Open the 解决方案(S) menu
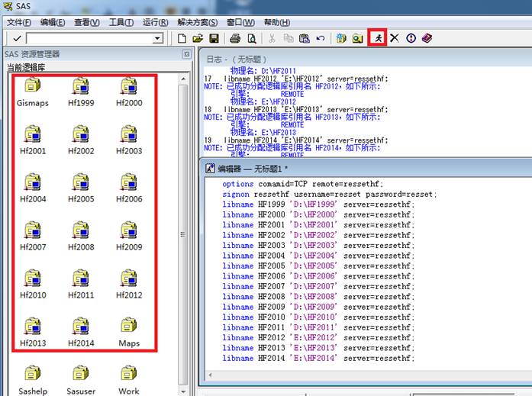532x396 pixels. [x=197, y=22]
